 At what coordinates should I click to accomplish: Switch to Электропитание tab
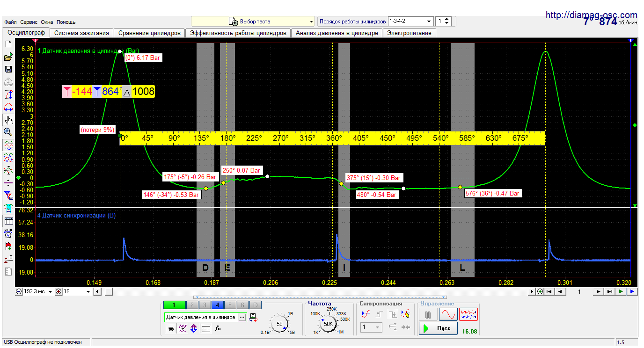point(409,33)
